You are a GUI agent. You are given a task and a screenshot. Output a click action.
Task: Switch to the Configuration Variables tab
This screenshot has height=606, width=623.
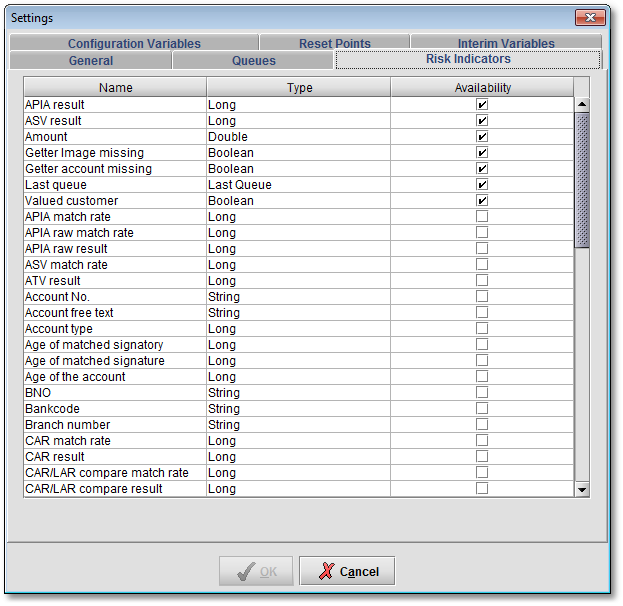(134, 43)
